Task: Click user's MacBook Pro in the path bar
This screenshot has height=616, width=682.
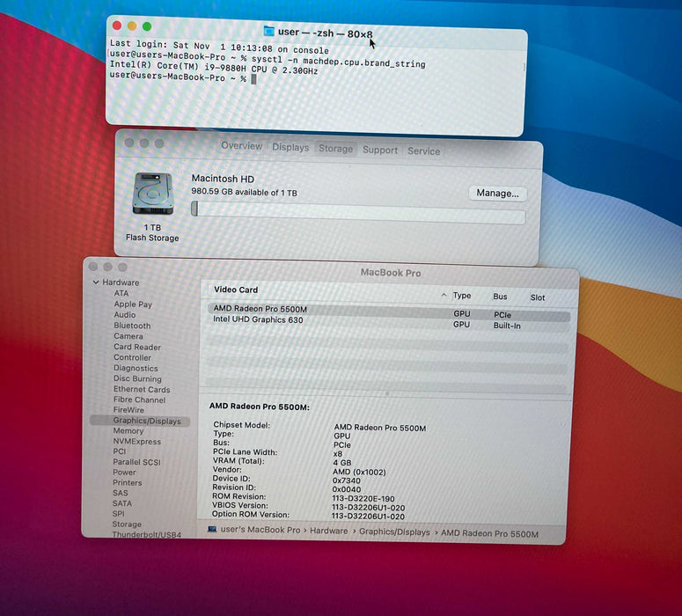Action: pyautogui.click(x=260, y=530)
